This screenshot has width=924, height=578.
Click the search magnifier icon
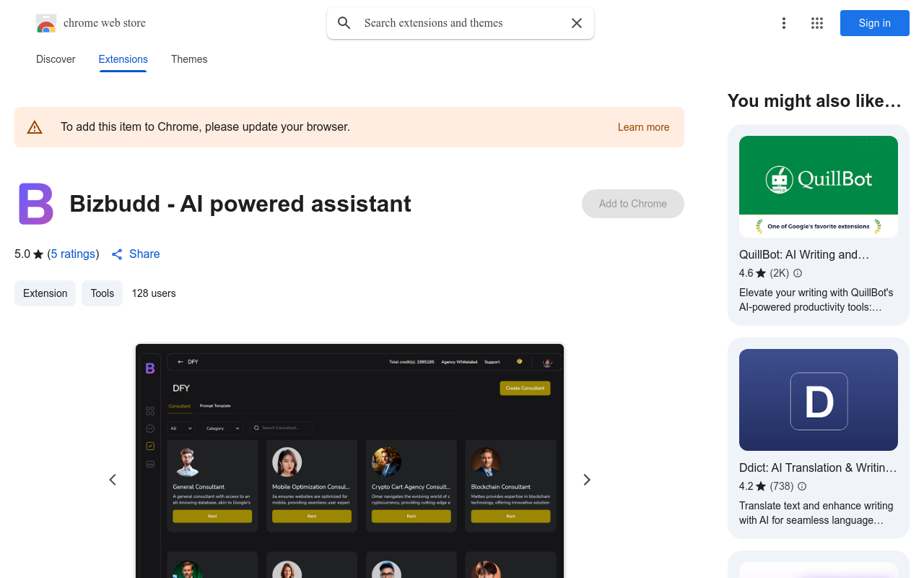click(344, 23)
